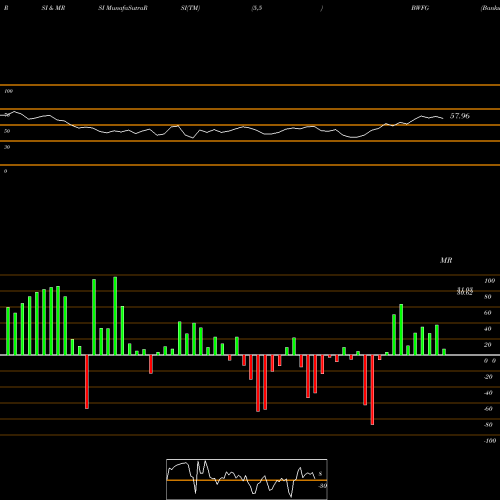
Task: Click the '20' label on MR axis
Action: 488,345
